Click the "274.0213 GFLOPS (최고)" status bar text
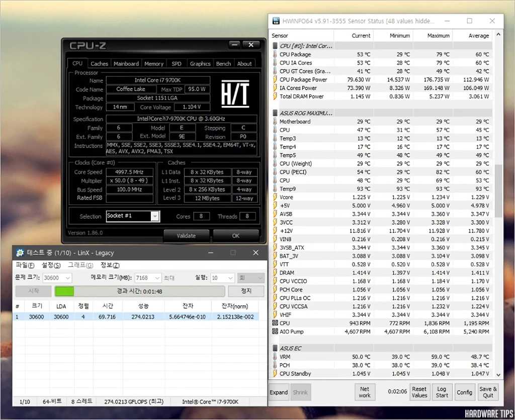 [134, 401]
